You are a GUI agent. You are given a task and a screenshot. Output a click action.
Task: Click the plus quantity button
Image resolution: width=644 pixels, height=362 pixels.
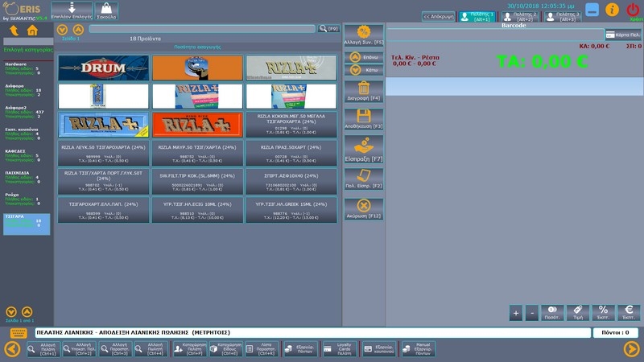pyautogui.click(x=516, y=313)
